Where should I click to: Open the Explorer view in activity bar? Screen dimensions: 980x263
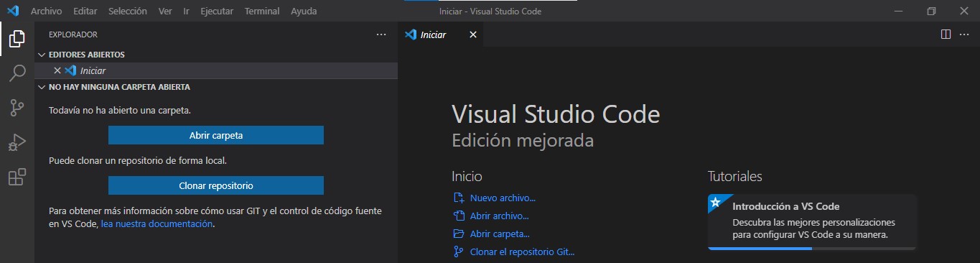(17, 39)
